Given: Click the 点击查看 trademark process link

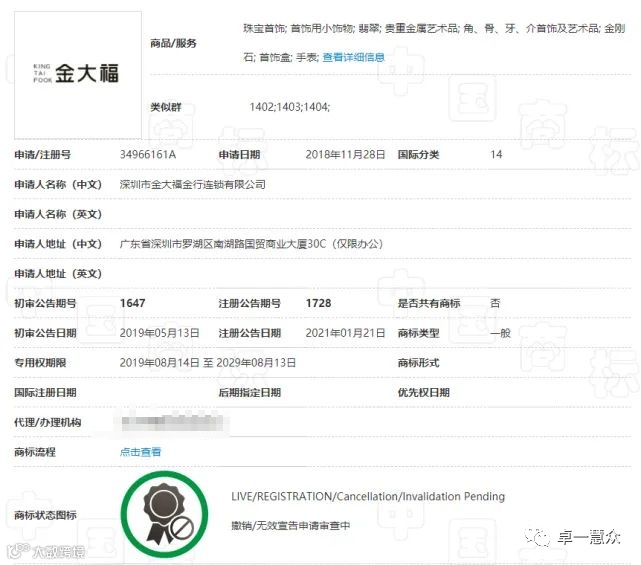Looking at the screenshot, I should pos(140,452).
